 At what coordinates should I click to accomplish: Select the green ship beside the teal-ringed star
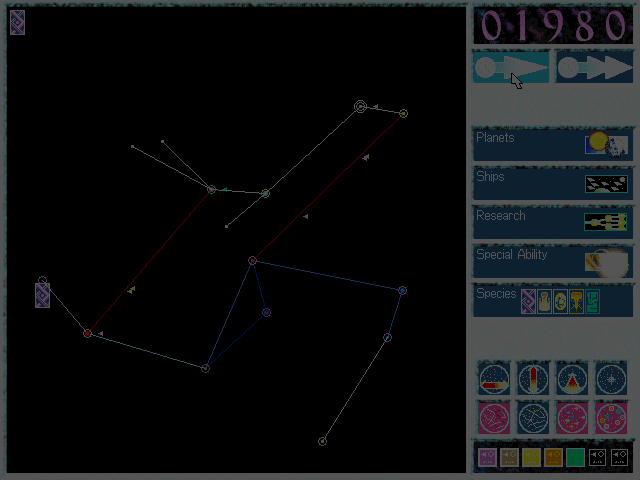[224, 189]
